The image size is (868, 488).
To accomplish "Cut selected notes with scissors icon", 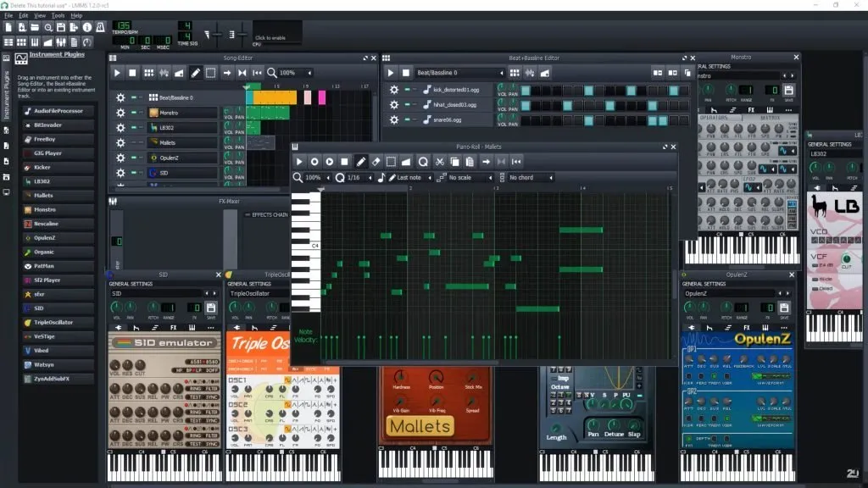I will click(x=440, y=161).
